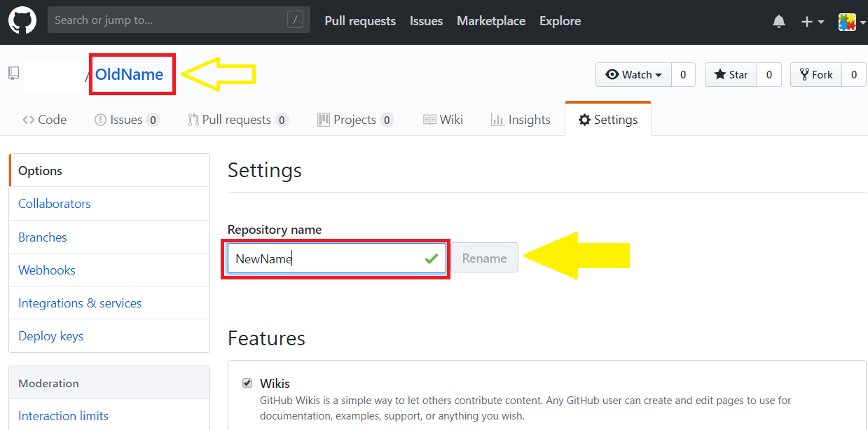The width and height of the screenshot is (868, 430).
Task: Select Collaborators in the sidebar
Action: (55, 204)
